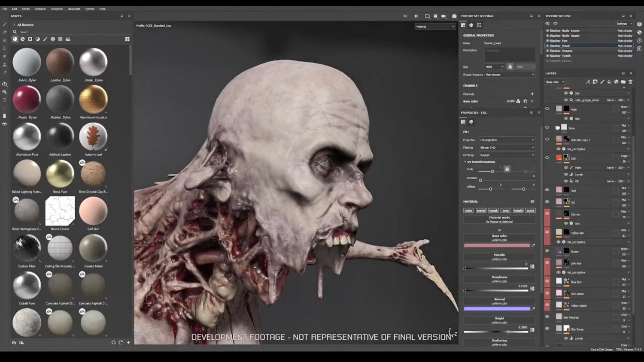Select the Eraser tool in left toolbar
The width and height of the screenshot is (644, 362).
coord(5,33)
